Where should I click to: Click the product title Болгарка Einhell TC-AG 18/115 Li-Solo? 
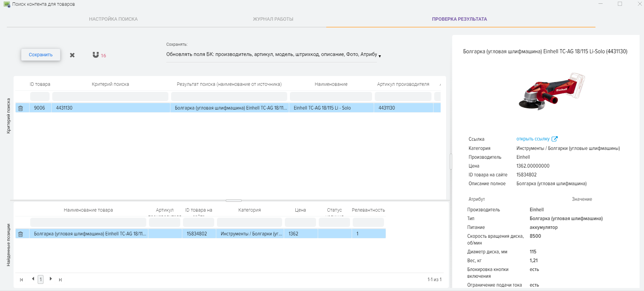pyautogui.click(x=545, y=52)
